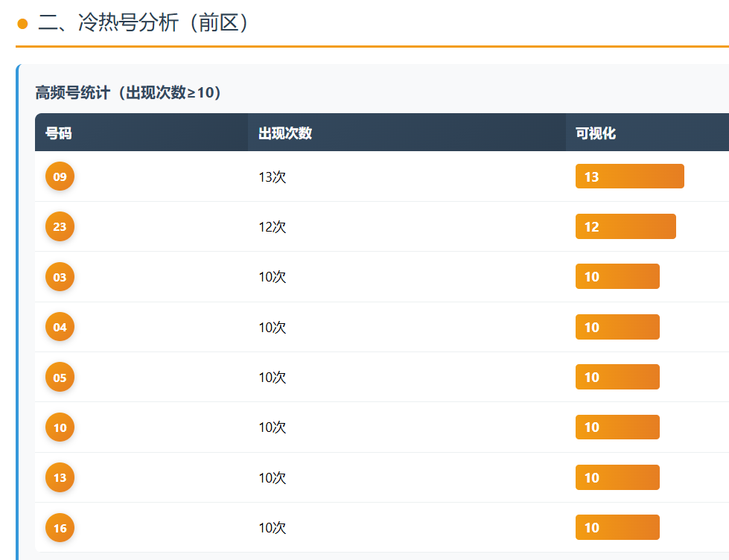Click the orange number ball 16

[60, 528]
